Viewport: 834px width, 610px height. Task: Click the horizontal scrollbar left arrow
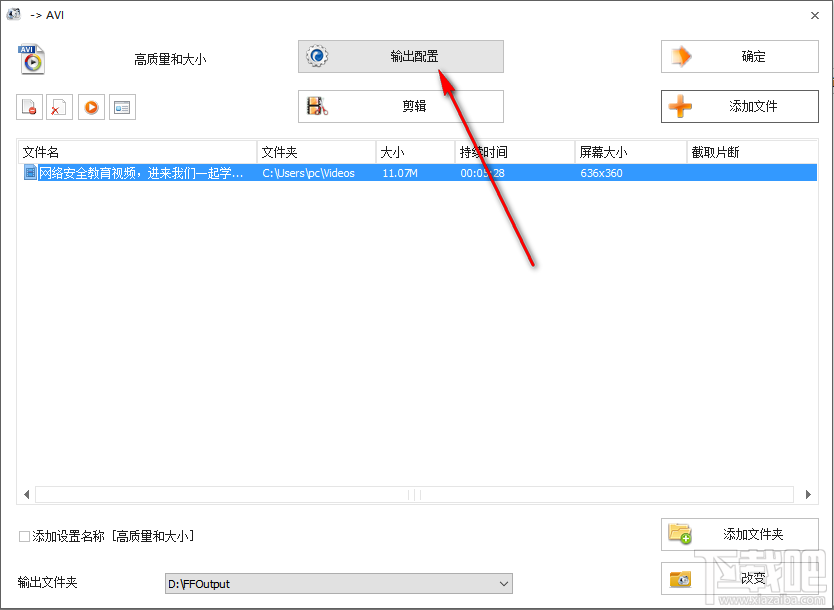click(26, 495)
